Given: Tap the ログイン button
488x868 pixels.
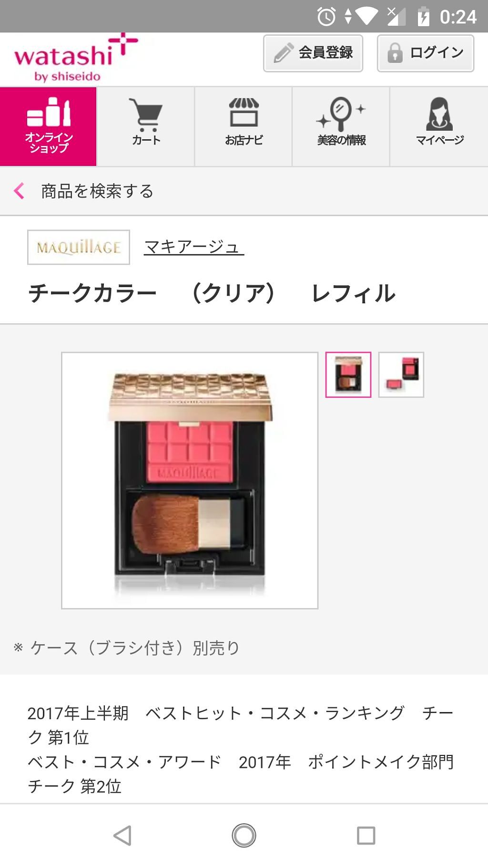Looking at the screenshot, I should click(x=426, y=53).
